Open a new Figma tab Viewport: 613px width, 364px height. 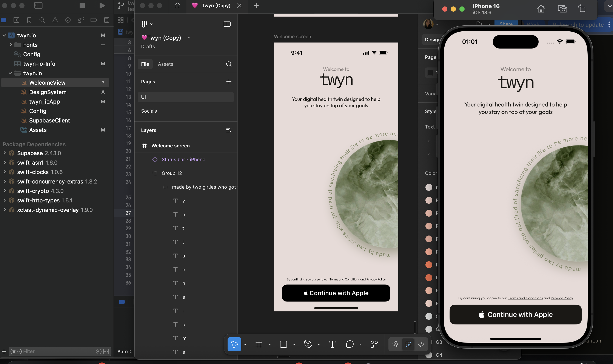tap(256, 6)
